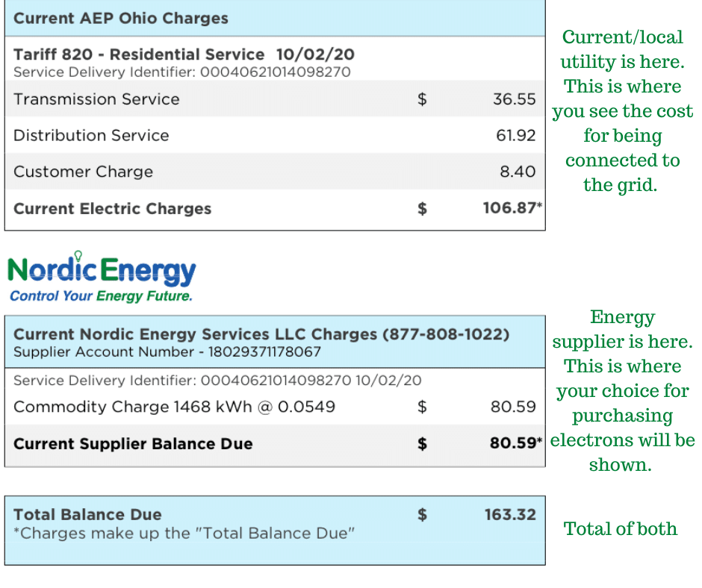This screenshot has width=702, height=588.
Task: Click the Customer Charge row label
Action: click(83, 172)
